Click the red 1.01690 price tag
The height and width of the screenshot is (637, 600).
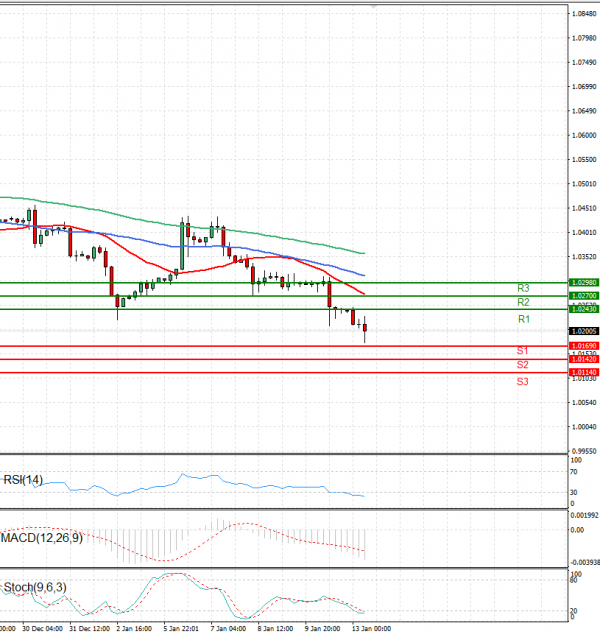(584, 346)
